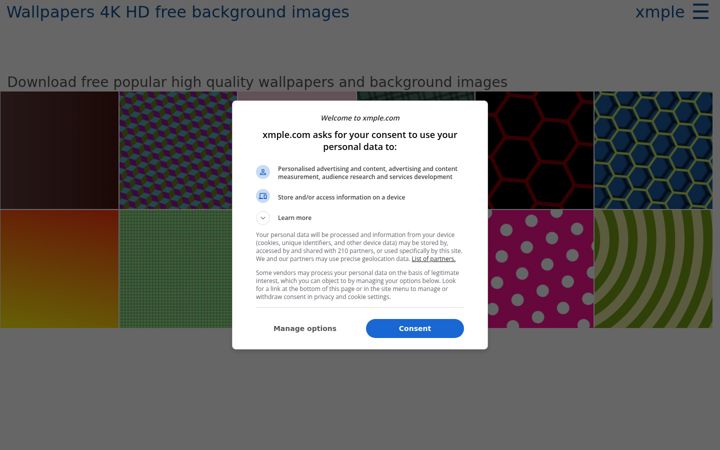Open the dark maroon gradient wallpaper thumbnail
720x450 pixels.
(x=59, y=150)
